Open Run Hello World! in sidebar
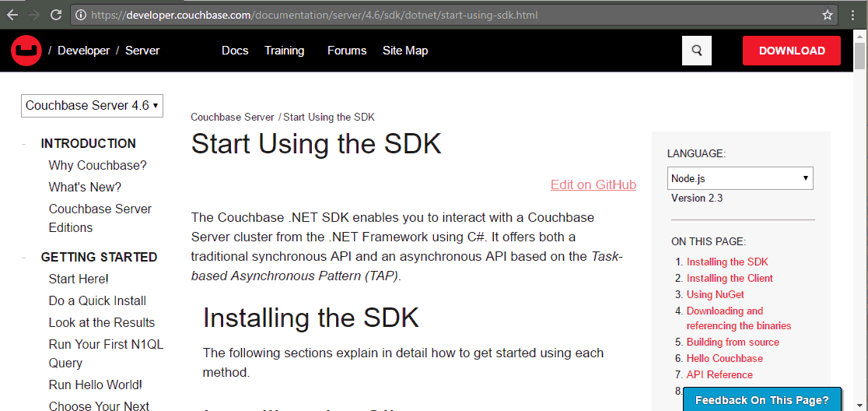 [95, 385]
